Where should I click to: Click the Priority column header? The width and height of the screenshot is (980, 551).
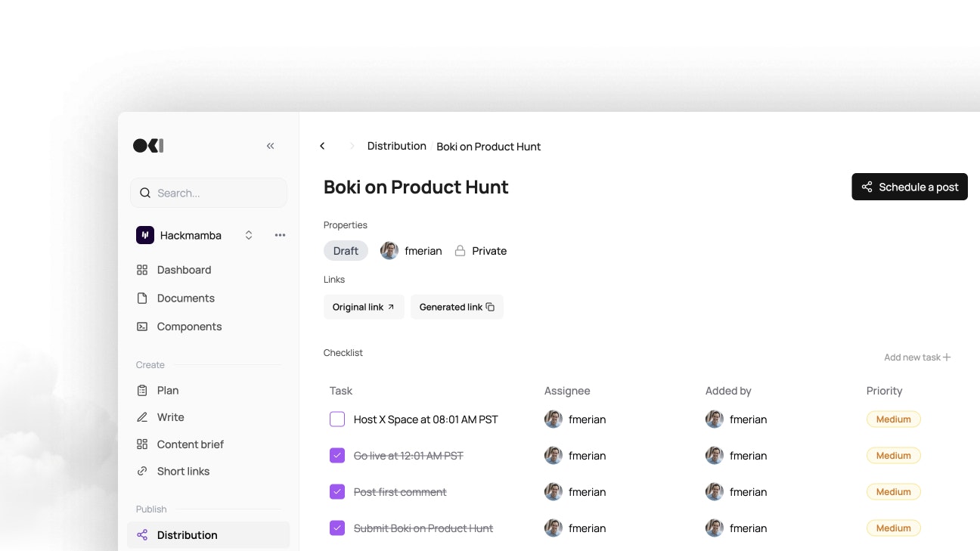(885, 391)
